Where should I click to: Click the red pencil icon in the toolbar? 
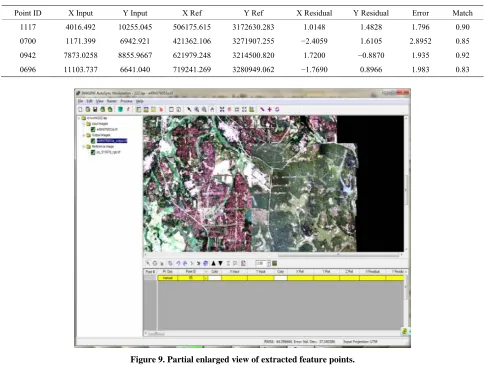128,109
